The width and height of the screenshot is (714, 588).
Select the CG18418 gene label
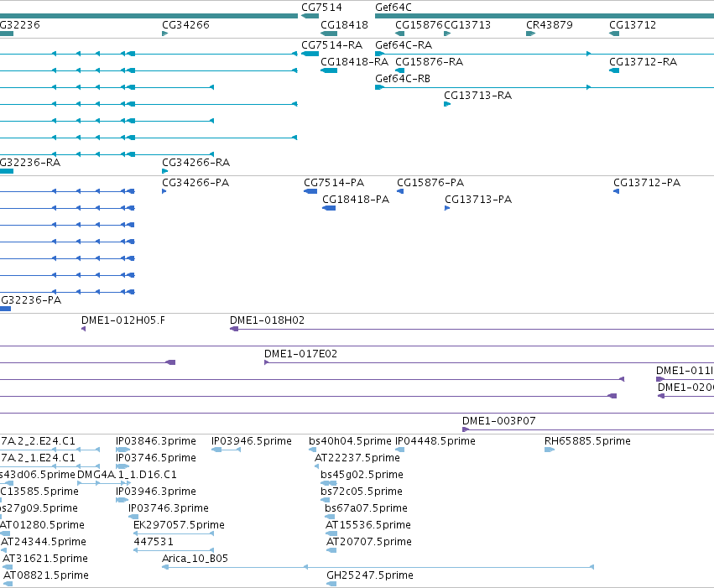[x=344, y=24]
